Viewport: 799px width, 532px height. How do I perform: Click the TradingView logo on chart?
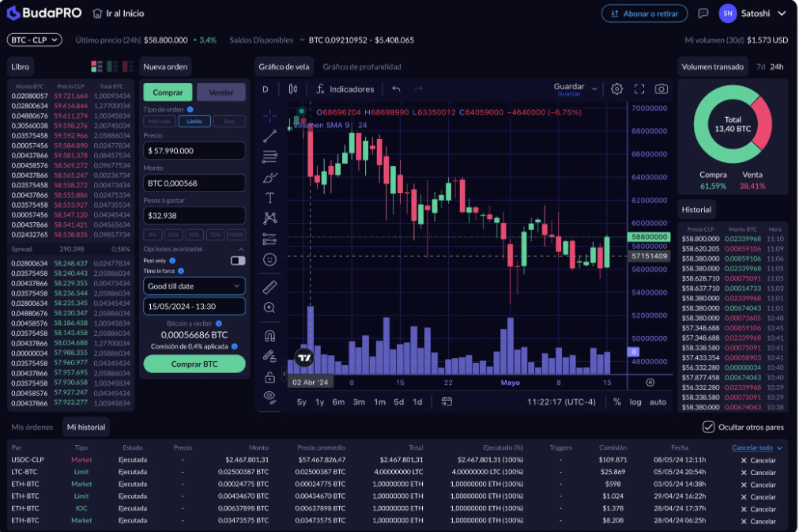304,358
